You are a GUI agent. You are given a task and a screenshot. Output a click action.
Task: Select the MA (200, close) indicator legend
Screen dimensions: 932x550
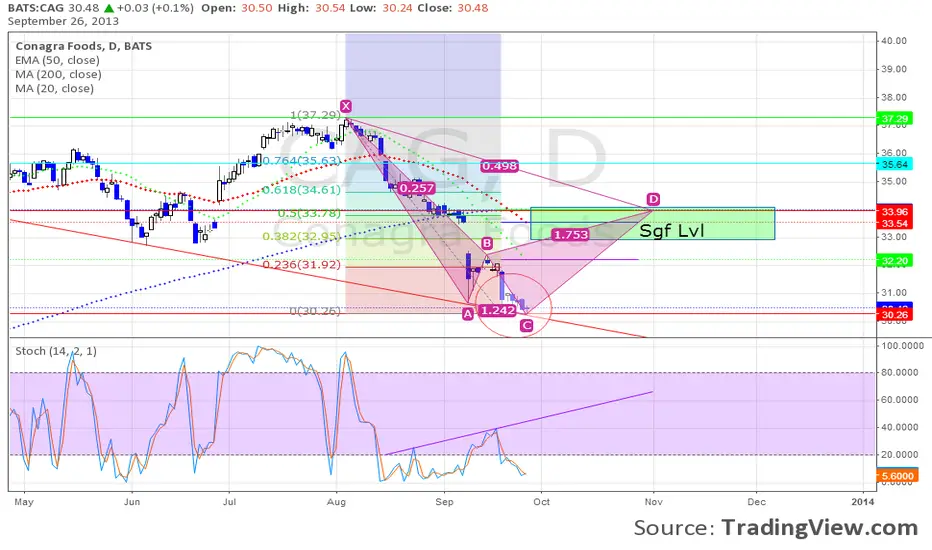pyautogui.click(x=58, y=75)
